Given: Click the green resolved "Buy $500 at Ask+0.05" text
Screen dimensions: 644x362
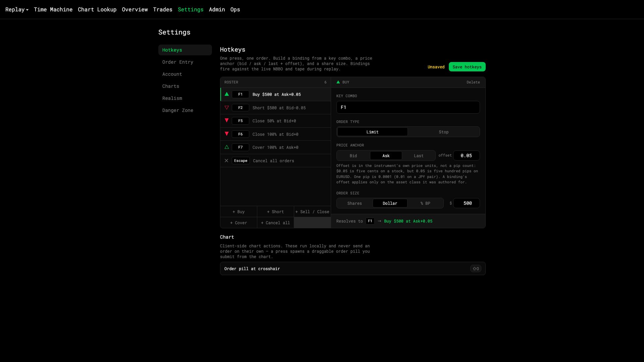Looking at the screenshot, I should (408, 221).
